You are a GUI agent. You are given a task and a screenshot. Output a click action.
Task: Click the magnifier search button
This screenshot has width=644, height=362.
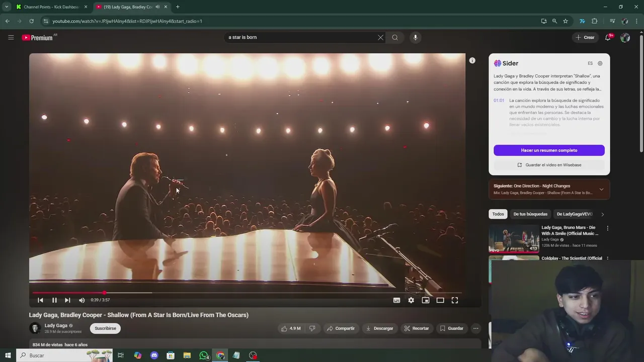click(395, 37)
